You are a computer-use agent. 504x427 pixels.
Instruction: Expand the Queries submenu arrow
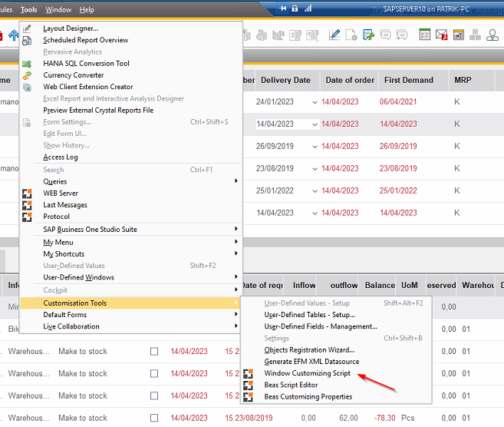236,180
